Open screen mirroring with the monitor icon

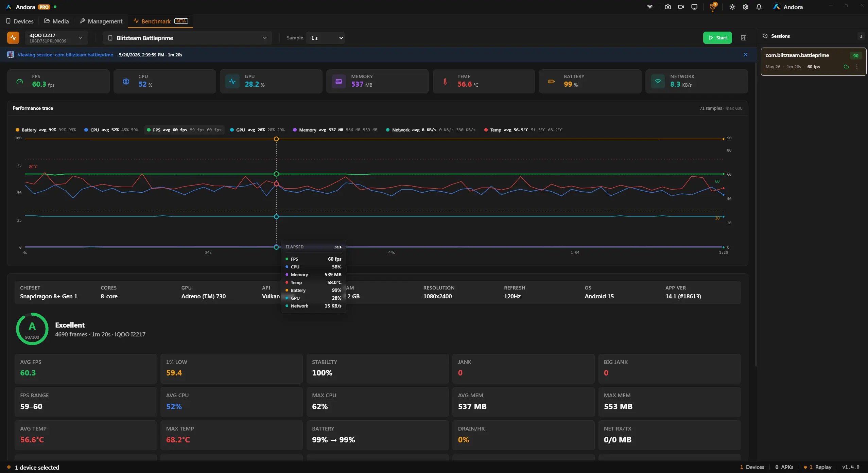[694, 7]
